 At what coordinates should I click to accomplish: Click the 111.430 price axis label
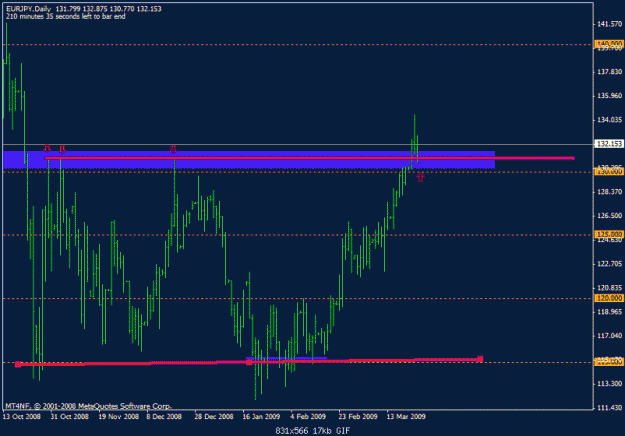pyautogui.click(x=609, y=408)
